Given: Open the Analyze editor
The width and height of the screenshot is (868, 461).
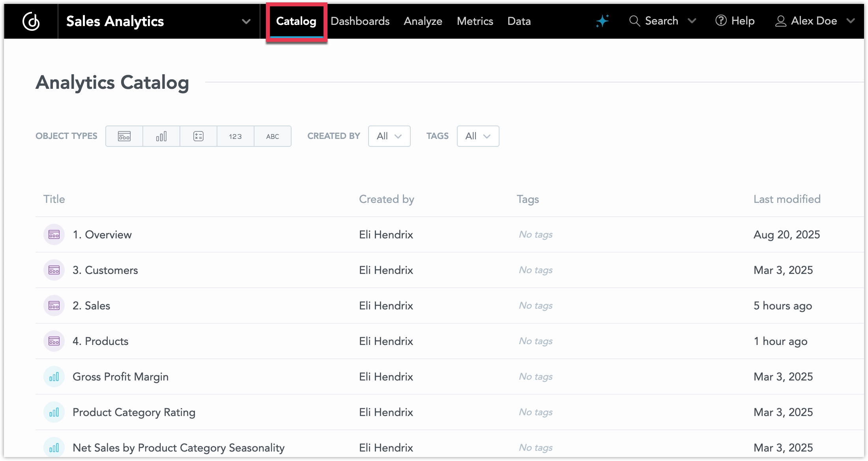Looking at the screenshot, I should pos(423,21).
